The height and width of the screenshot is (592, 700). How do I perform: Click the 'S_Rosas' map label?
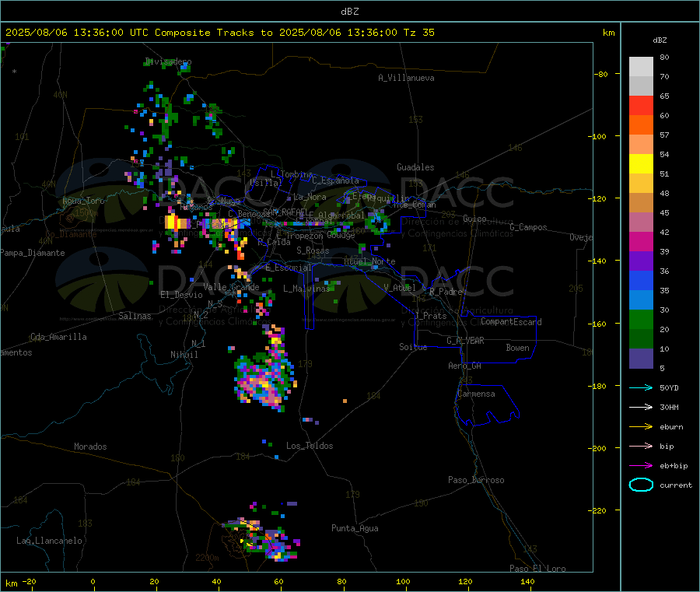point(313,250)
